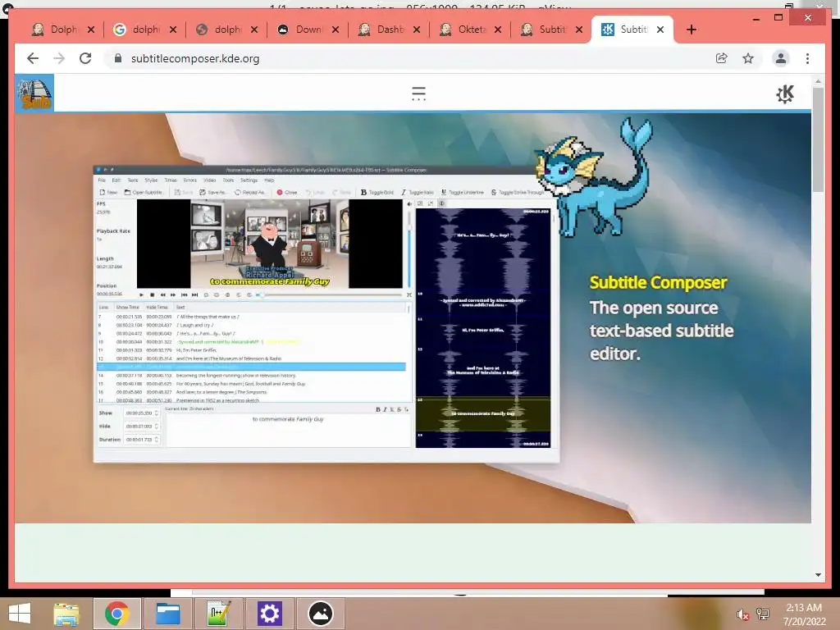This screenshot has width=840, height=630.
Task: Click the KDE gear logo in header
Action: click(785, 94)
